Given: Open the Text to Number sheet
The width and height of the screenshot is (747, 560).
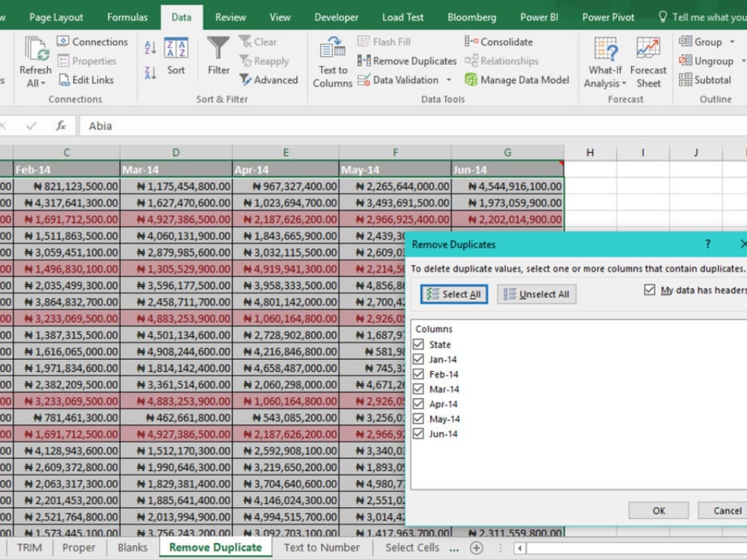Looking at the screenshot, I should (x=321, y=547).
